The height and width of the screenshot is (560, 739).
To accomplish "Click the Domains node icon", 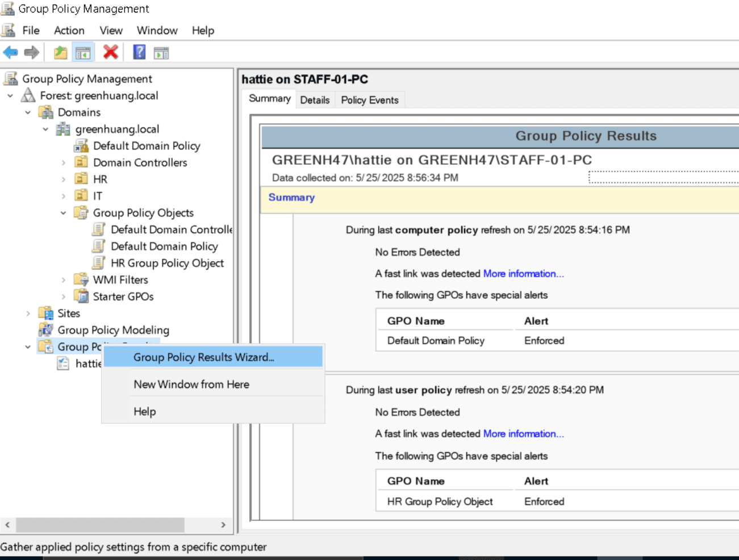I will pyautogui.click(x=46, y=112).
